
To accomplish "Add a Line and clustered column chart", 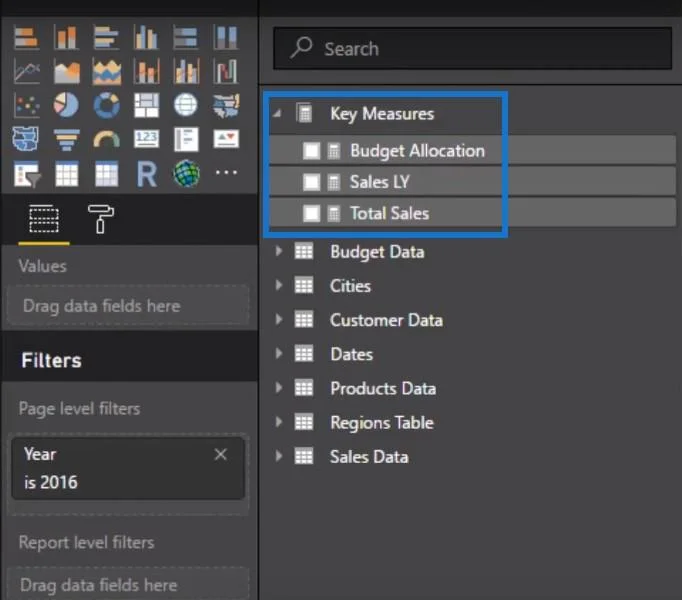I will point(186,71).
